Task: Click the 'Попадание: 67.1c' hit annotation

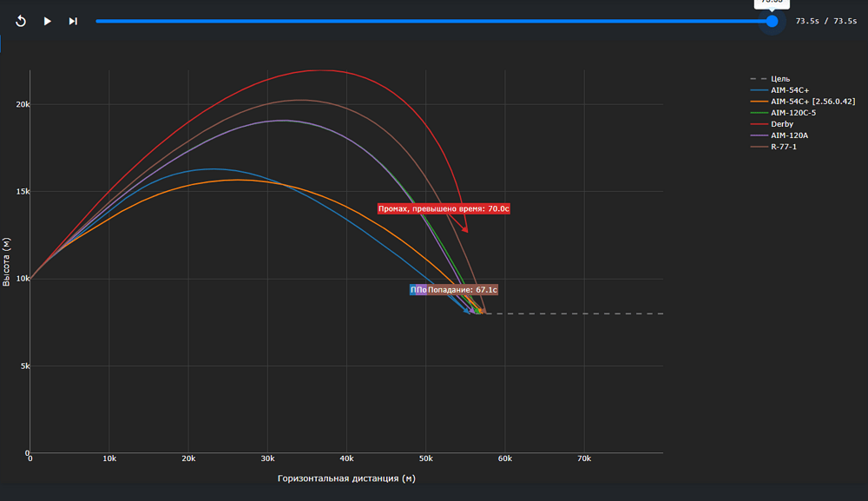Action: pyautogui.click(x=463, y=289)
